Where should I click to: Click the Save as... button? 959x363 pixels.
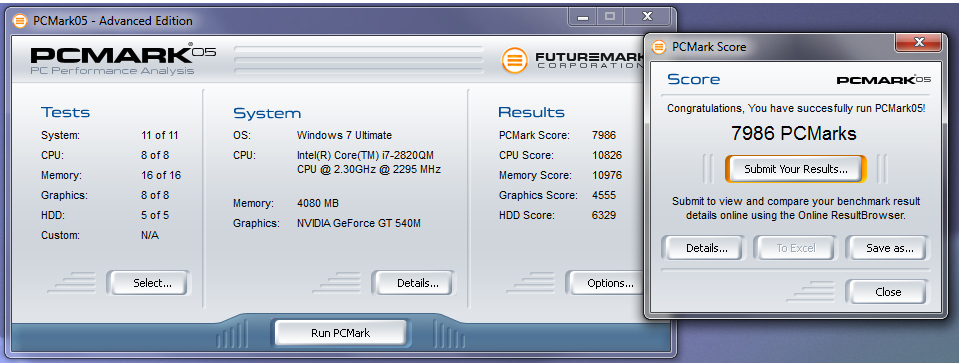887,248
